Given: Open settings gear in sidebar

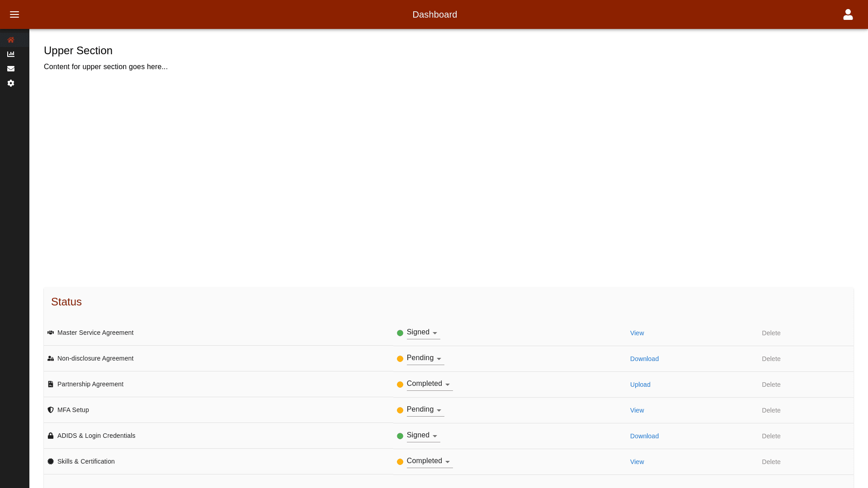Looking at the screenshot, I should coord(11,83).
